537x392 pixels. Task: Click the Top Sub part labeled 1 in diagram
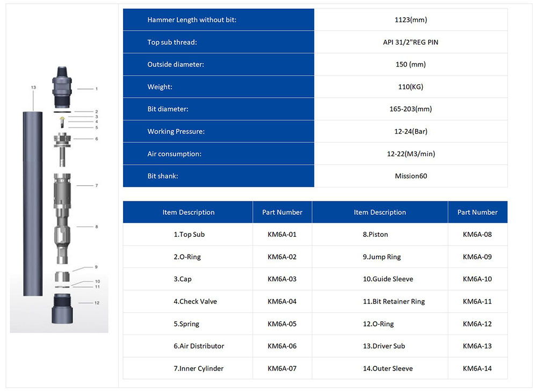[x=62, y=86]
